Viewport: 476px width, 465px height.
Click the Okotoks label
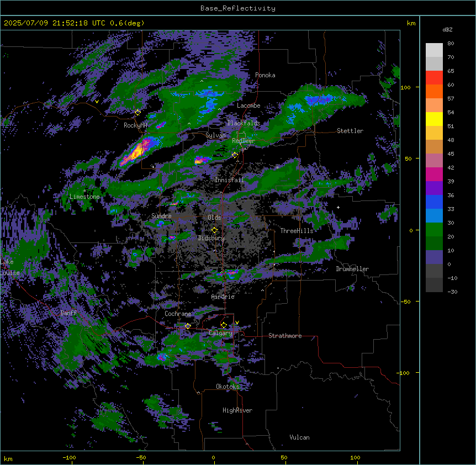click(x=228, y=387)
